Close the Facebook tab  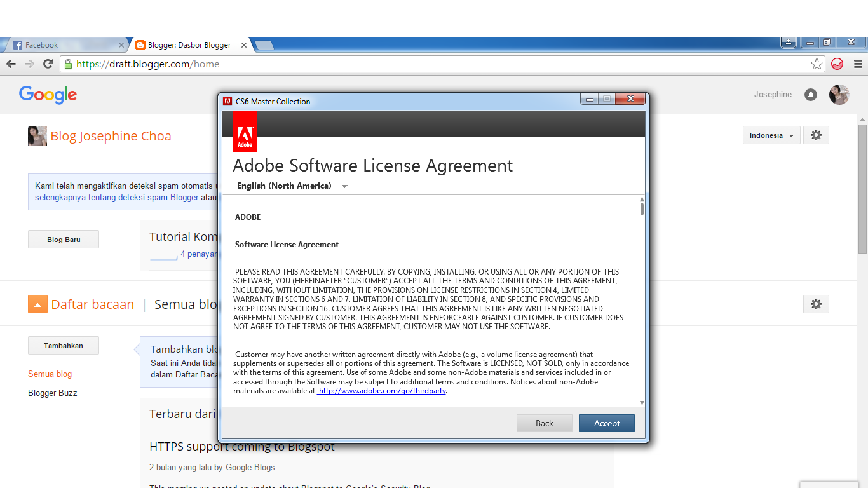tap(121, 45)
